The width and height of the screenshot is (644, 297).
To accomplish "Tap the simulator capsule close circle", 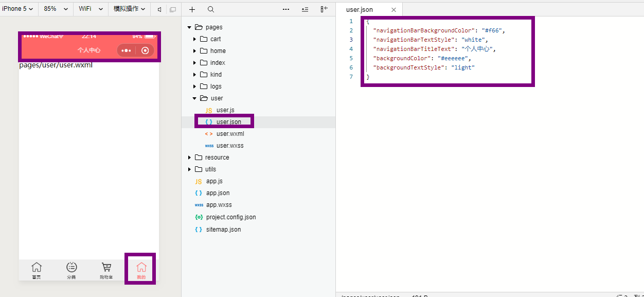I will pos(145,50).
